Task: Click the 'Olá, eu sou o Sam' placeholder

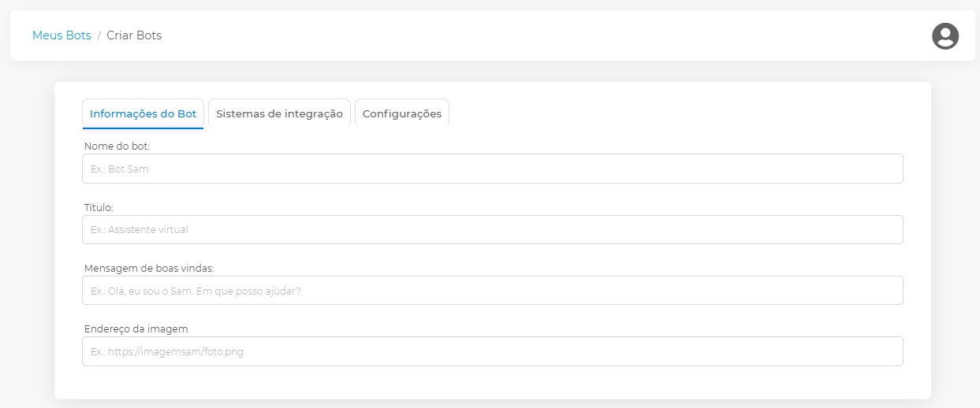Action: click(196, 291)
